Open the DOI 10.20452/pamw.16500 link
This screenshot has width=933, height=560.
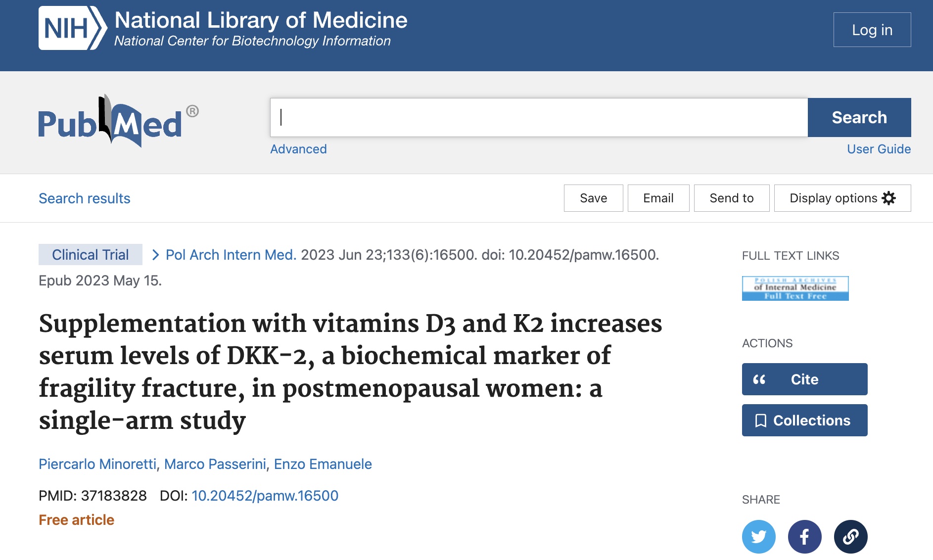265,496
